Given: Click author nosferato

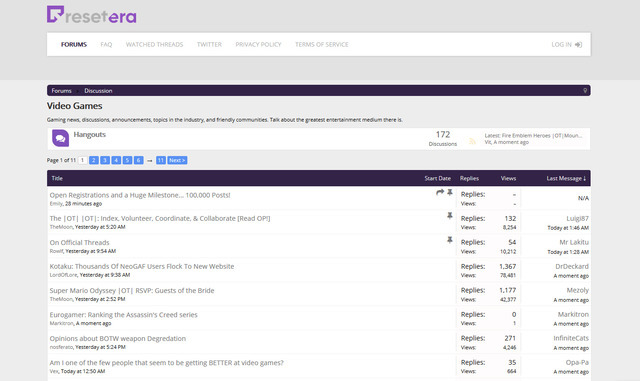Looking at the screenshot, I should point(61,347).
